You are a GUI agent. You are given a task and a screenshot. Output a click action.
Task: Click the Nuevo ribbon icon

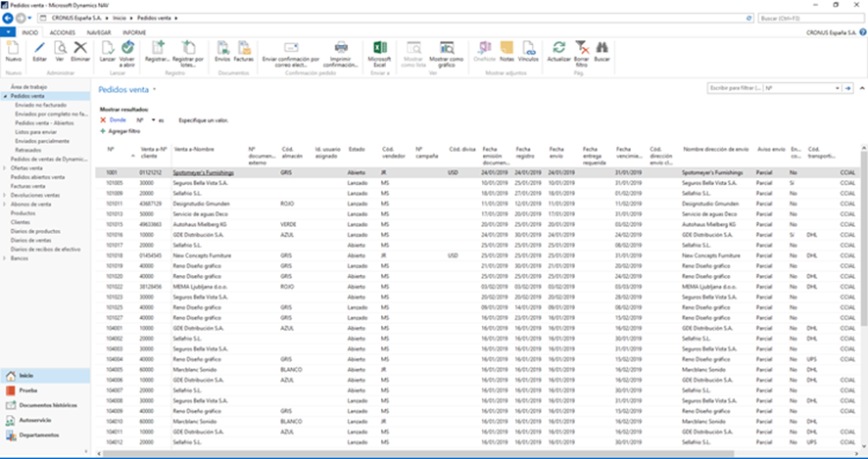coord(14,48)
